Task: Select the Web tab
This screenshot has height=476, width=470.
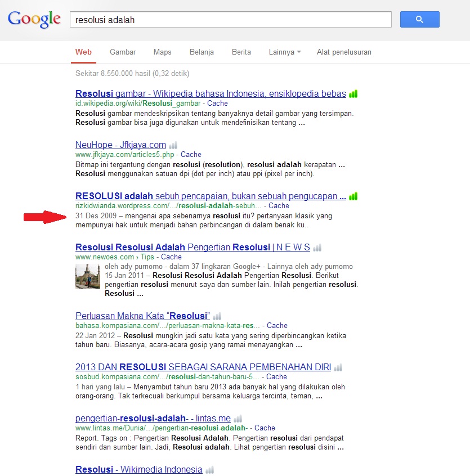Action: pos(83,52)
